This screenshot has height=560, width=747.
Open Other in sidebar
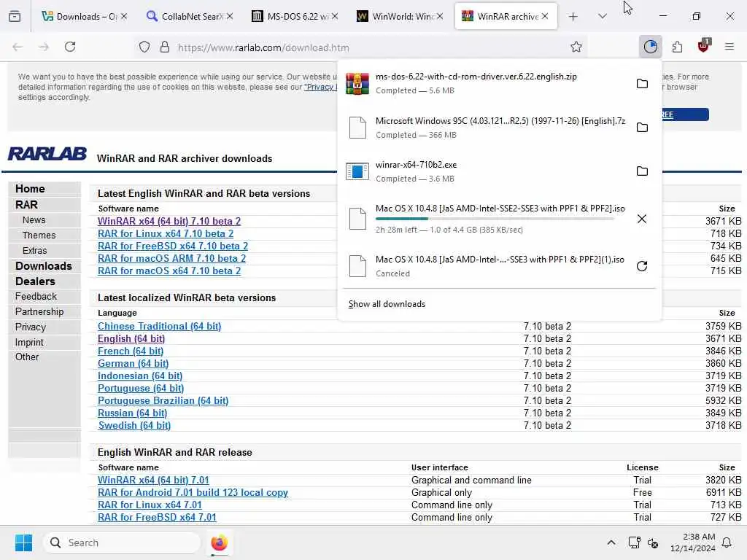(27, 357)
